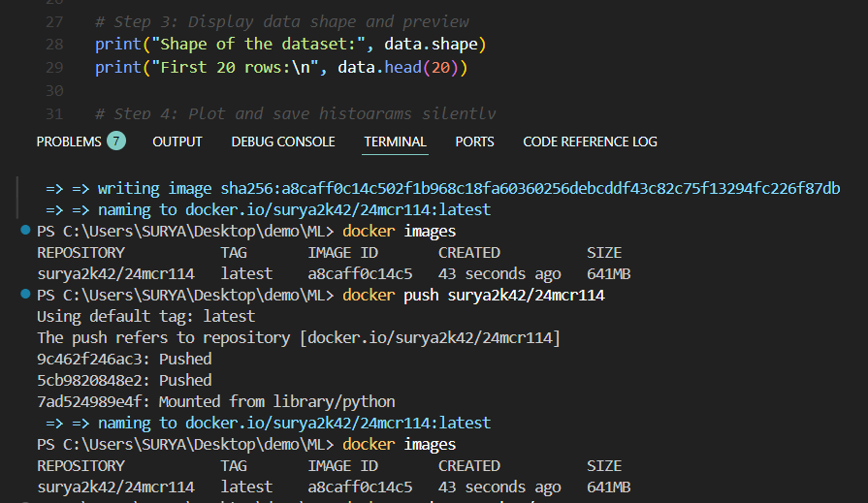Select the TERMINAL tab
868x503 pixels.
[395, 141]
